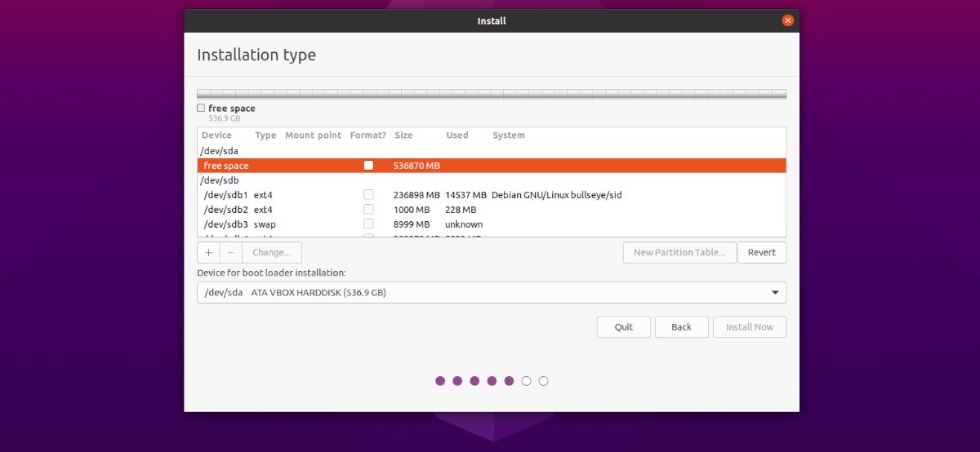Click the Revert button

(x=762, y=252)
